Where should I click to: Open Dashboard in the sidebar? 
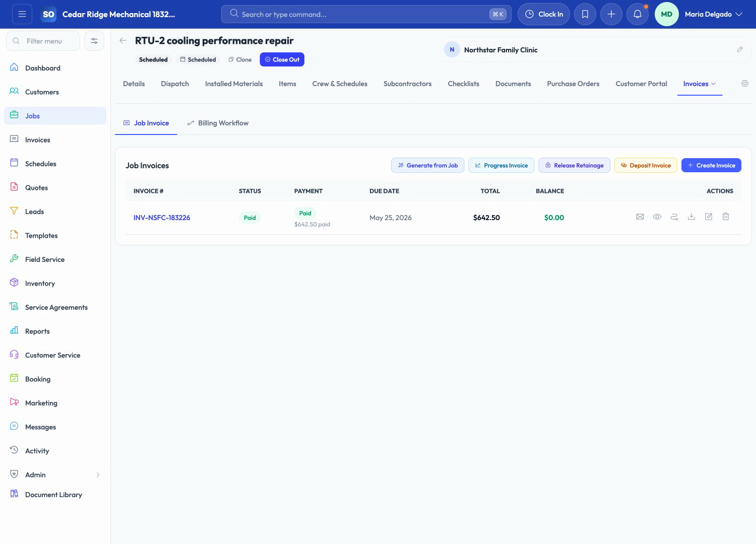[x=55, y=68]
